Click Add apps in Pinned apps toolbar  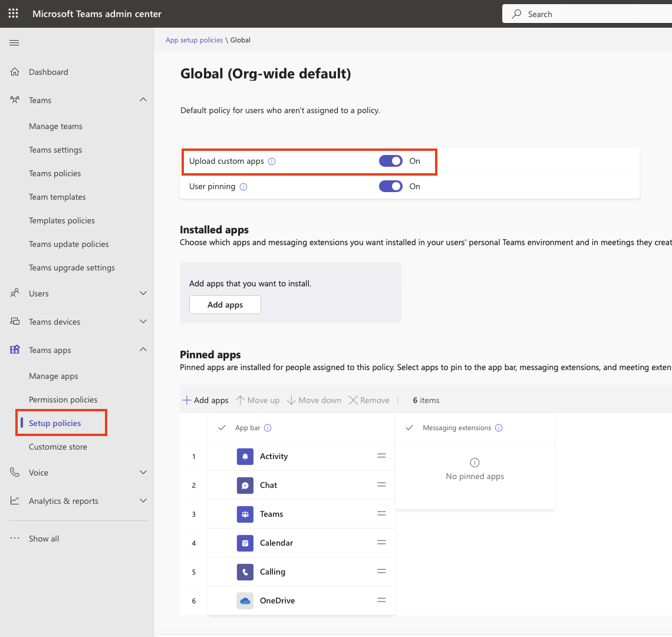click(205, 400)
